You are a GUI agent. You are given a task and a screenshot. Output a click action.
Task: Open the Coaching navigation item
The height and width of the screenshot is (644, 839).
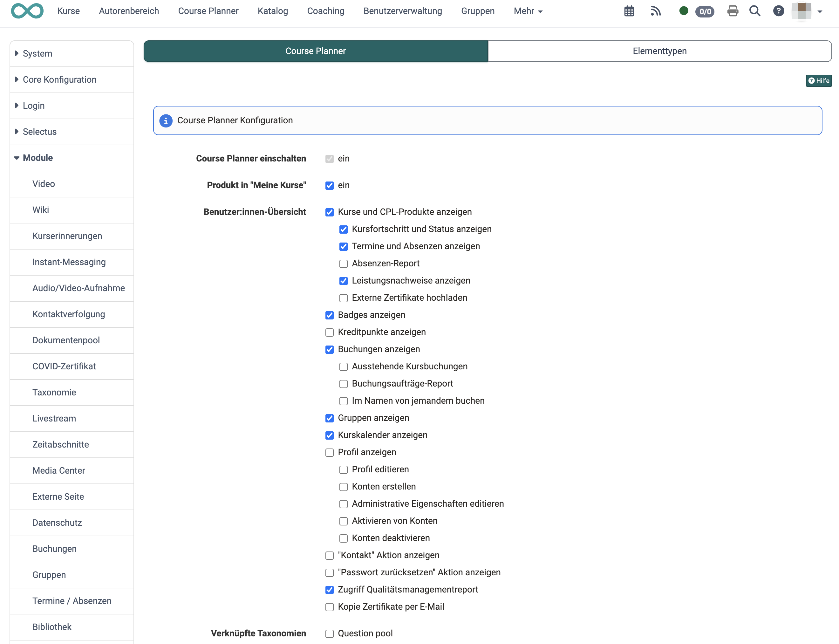[326, 11]
